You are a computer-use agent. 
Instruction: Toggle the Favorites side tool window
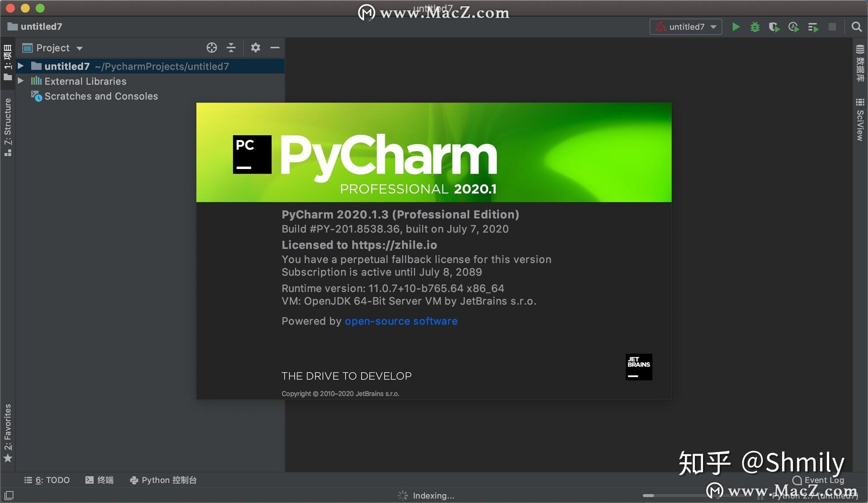click(8, 432)
